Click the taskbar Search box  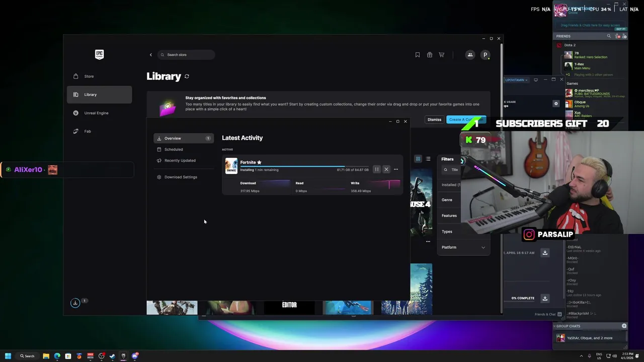28,356
